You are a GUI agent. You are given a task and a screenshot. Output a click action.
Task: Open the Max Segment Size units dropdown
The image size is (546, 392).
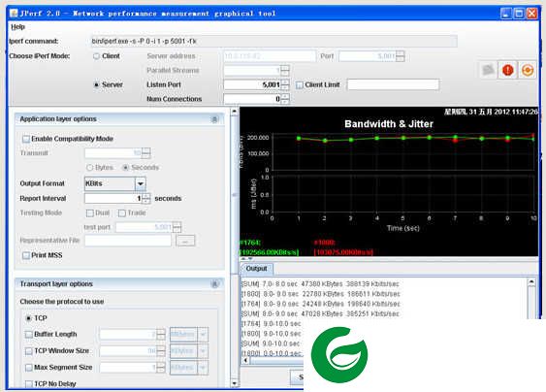[203, 368]
